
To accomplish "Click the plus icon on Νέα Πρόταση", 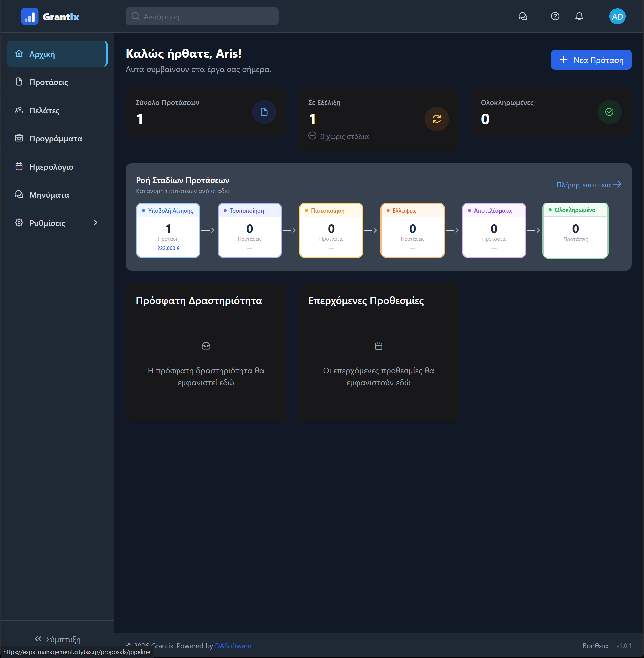I will (x=563, y=60).
